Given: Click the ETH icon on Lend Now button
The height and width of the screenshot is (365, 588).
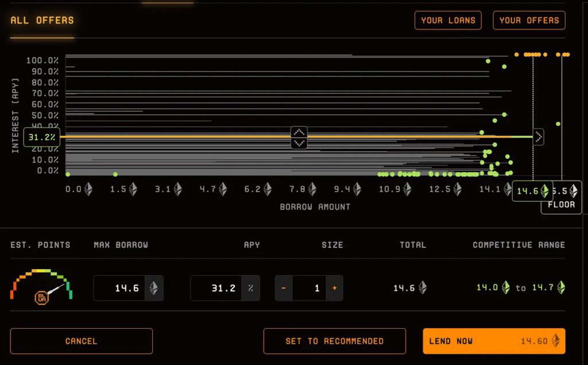Looking at the screenshot, I should [555, 341].
